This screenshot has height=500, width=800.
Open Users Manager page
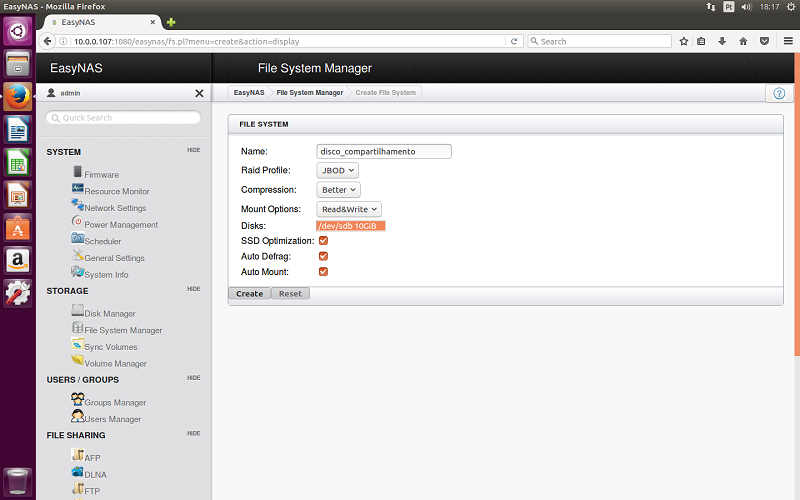[112, 419]
